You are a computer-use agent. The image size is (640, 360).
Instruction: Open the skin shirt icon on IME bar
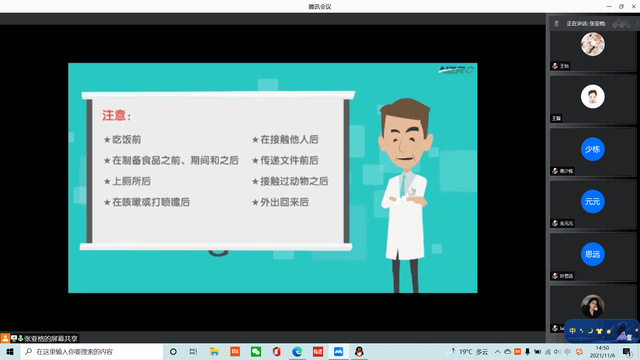tap(599, 331)
